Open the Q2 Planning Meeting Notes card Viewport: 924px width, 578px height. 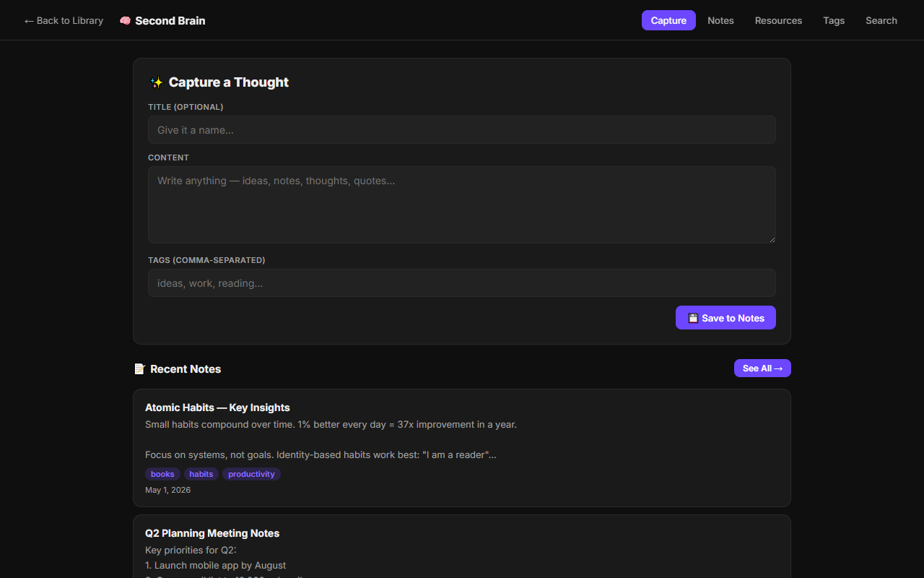click(x=462, y=546)
